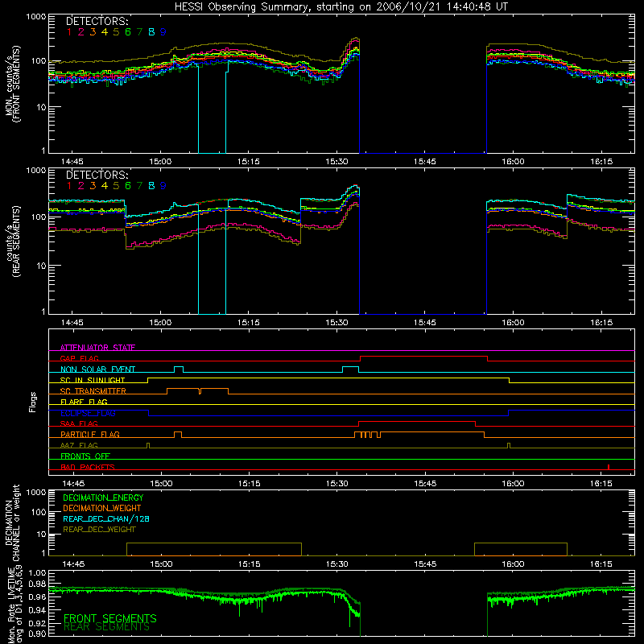The height and width of the screenshot is (644, 644).
Task: Select the REAR_DEC_WEIGHT legend entry
Action: [x=99, y=530]
